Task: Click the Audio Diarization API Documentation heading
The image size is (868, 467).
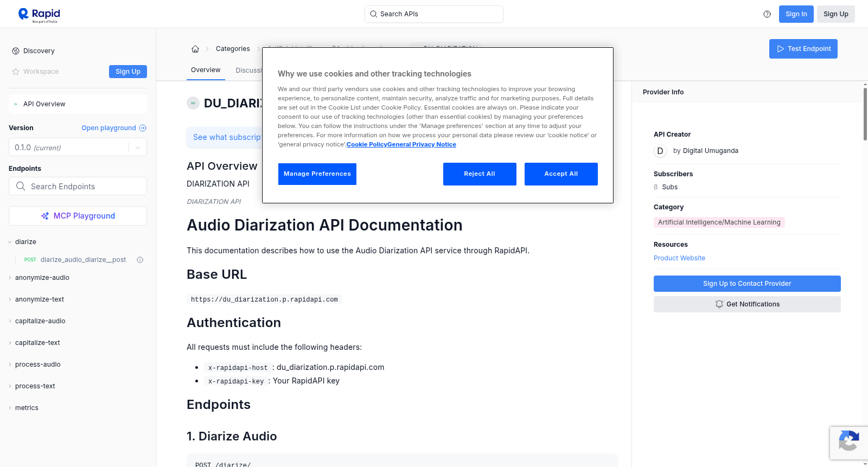Action: tap(324, 225)
